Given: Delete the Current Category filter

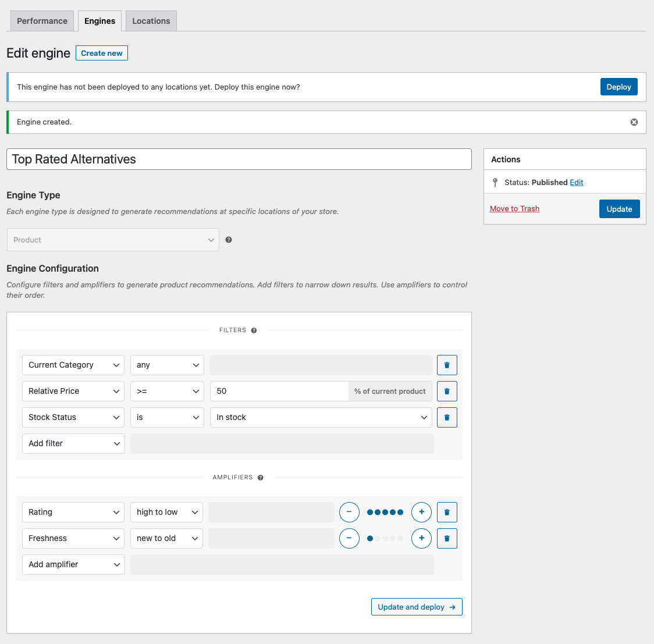Looking at the screenshot, I should click(447, 365).
